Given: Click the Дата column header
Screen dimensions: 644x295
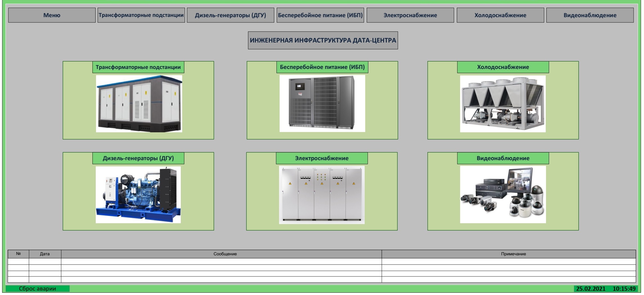Looking at the screenshot, I should (45, 254).
